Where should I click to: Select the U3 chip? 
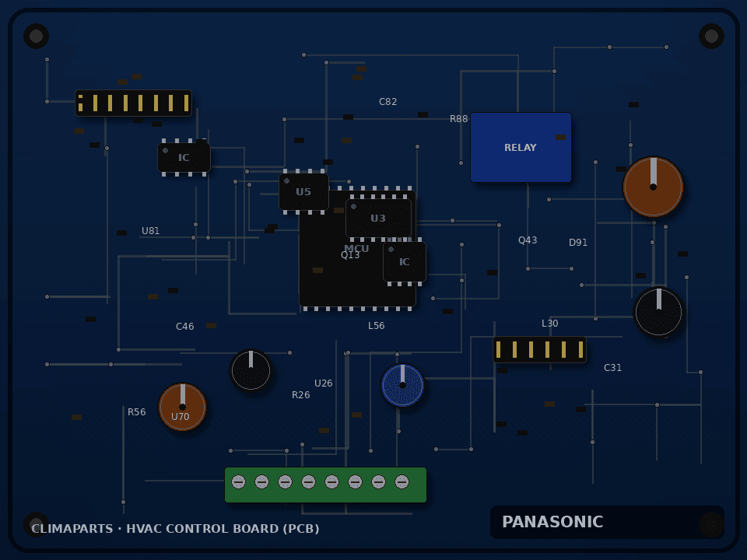coord(378,218)
